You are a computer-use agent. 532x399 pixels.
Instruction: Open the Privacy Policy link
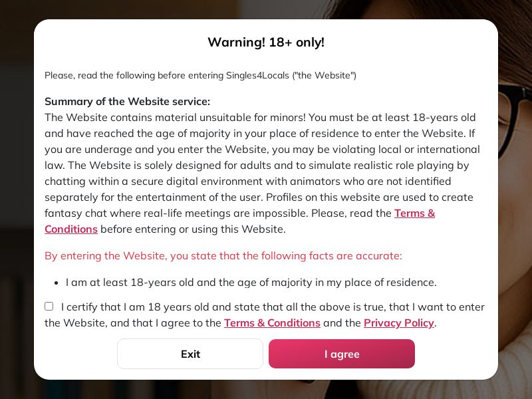[398, 323]
